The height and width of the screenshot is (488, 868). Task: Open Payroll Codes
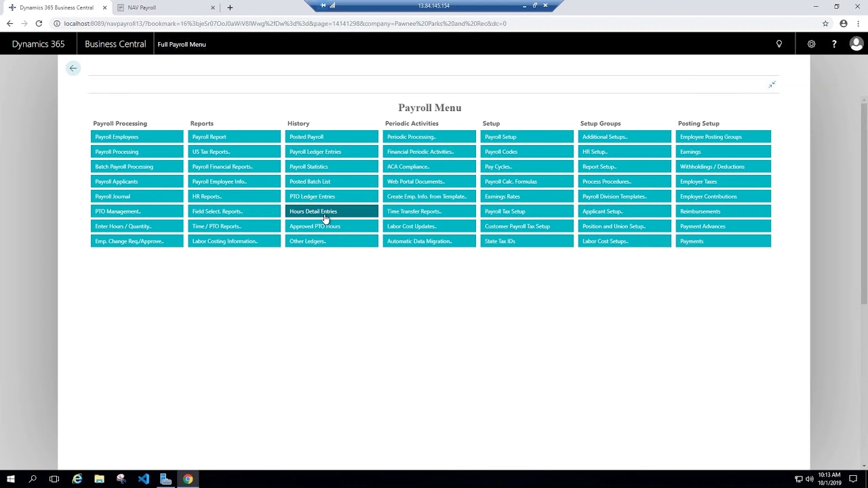click(527, 152)
